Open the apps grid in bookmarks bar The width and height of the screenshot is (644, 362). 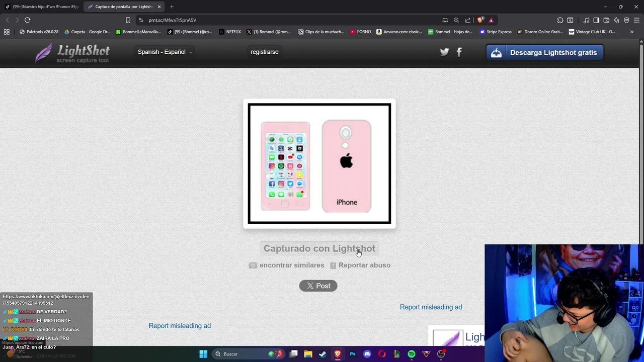tap(7, 32)
